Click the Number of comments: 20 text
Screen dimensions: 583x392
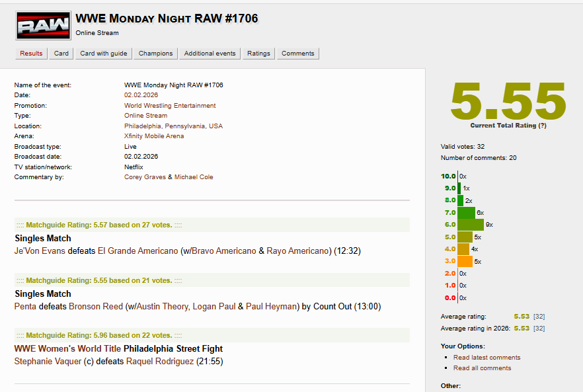[479, 158]
